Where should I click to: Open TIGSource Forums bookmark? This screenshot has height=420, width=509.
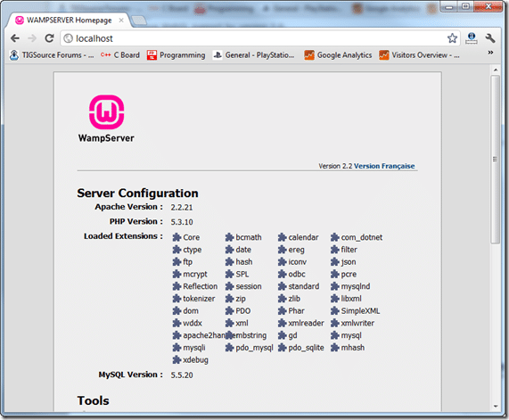click(52, 55)
